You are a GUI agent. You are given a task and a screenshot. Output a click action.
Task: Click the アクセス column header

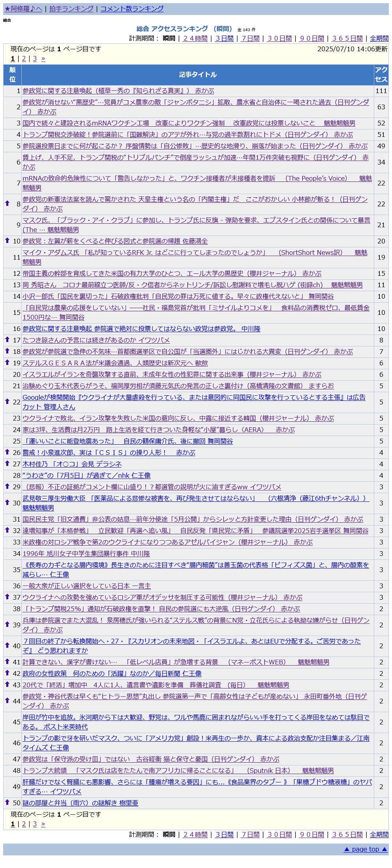(x=381, y=75)
